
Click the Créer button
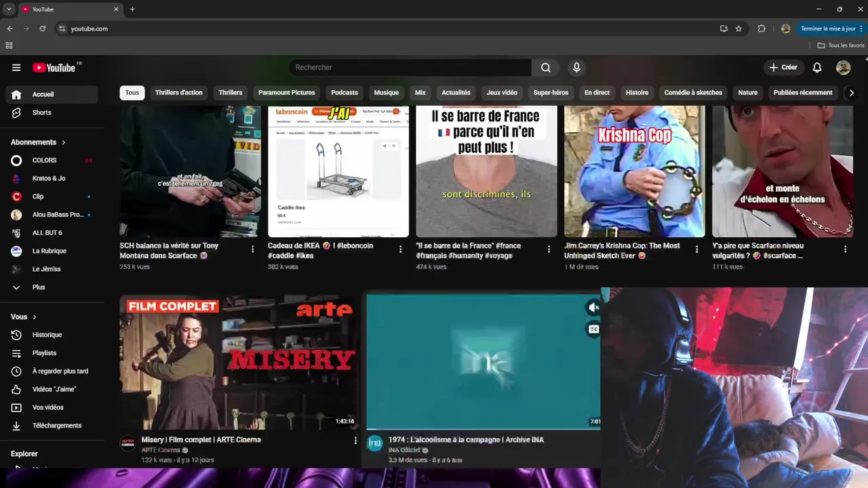[x=783, y=68]
